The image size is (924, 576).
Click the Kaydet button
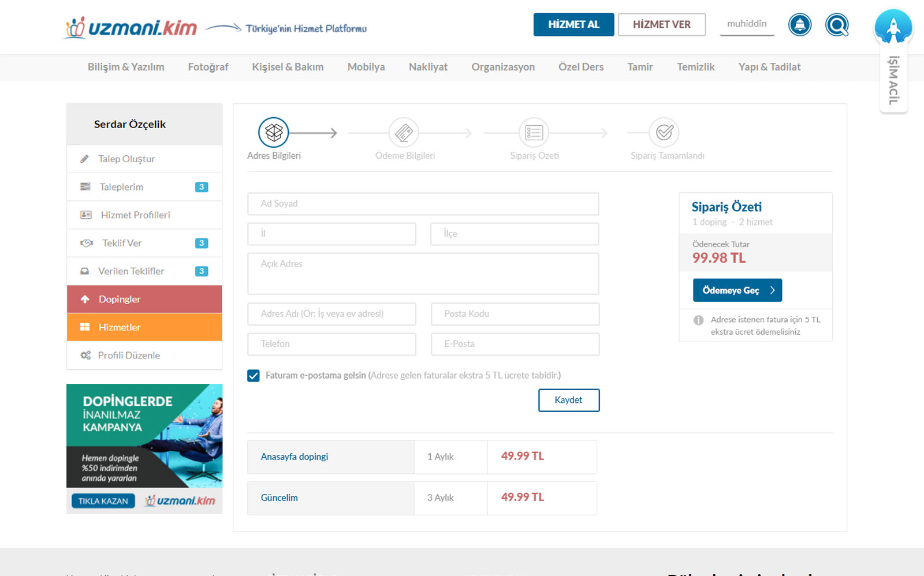coord(568,400)
